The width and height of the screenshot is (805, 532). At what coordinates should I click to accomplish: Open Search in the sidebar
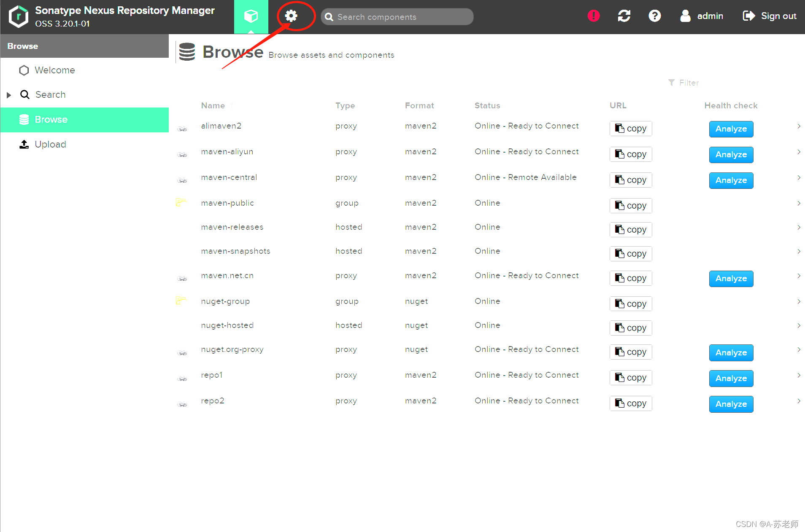84,94
